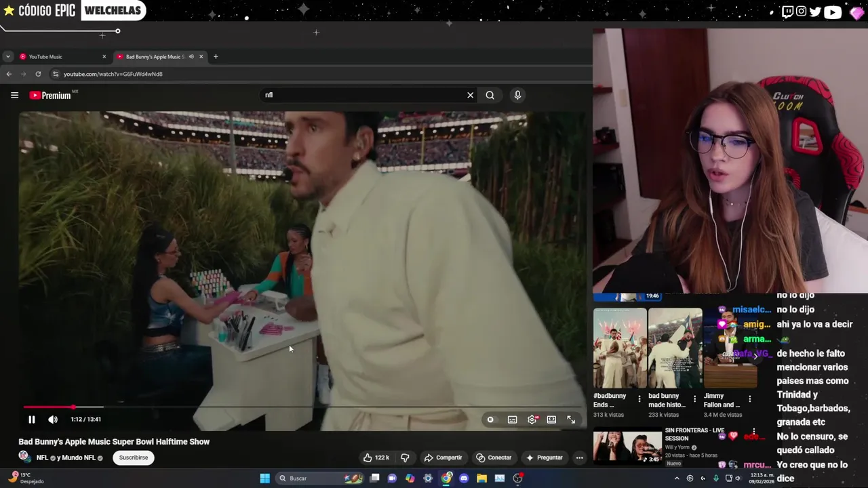Mute the video player volume
The height and width of the screenshot is (488, 868).
tap(53, 420)
